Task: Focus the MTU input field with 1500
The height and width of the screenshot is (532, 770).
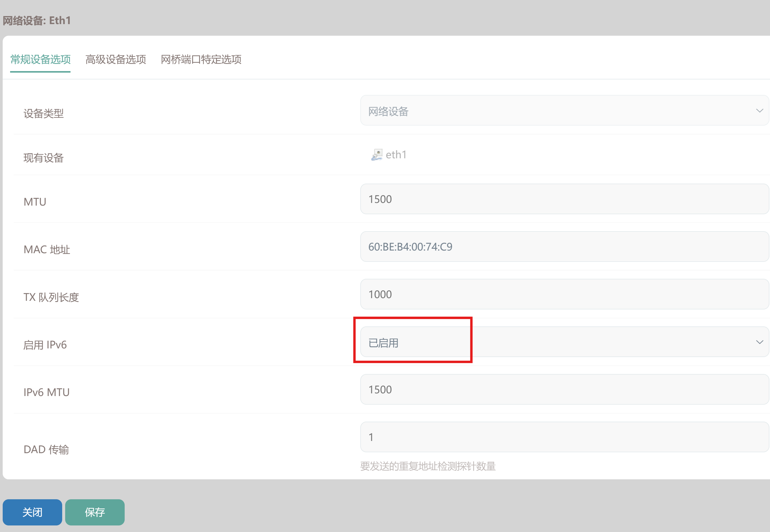Action: [x=564, y=199]
